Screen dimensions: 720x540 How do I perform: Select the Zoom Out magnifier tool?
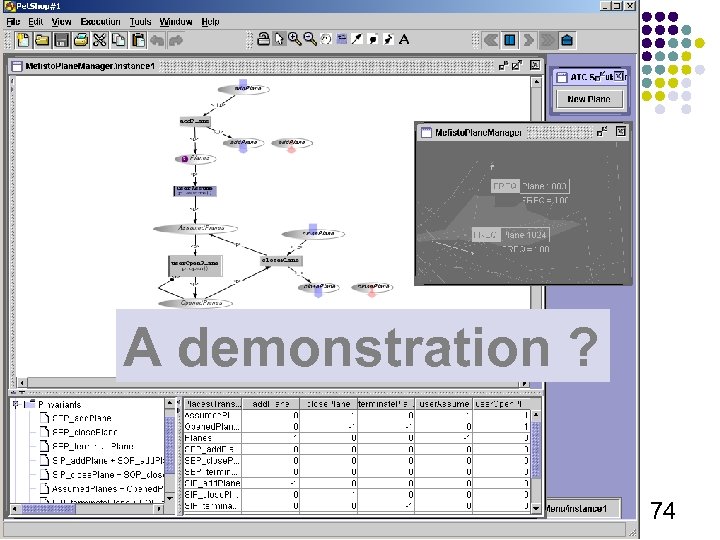coord(310,39)
